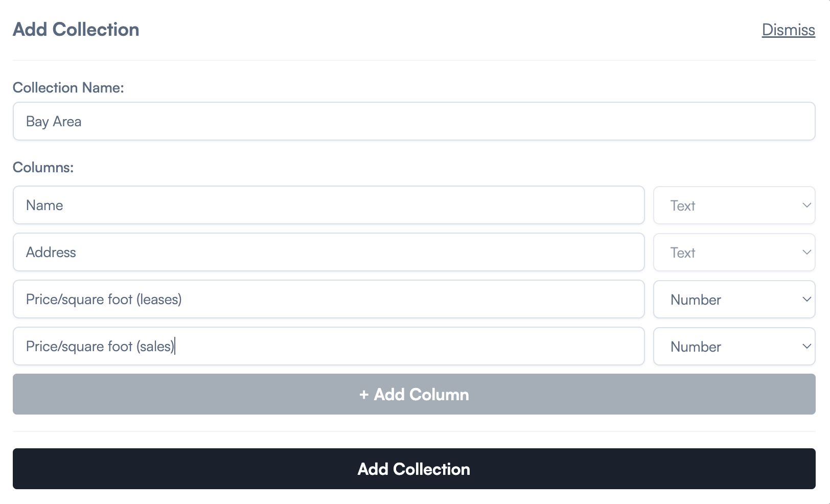Click the chevron arrow on leases column's Number selector
The height and width of the screenshot is (504, 830).
click(806, 300)
